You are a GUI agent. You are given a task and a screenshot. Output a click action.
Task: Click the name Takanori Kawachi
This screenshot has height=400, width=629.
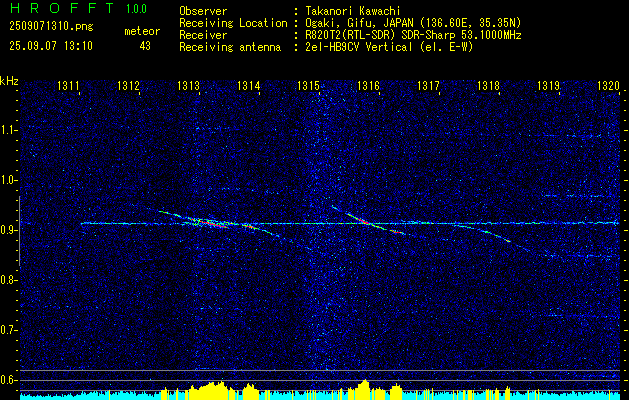(x=353, y=11)
